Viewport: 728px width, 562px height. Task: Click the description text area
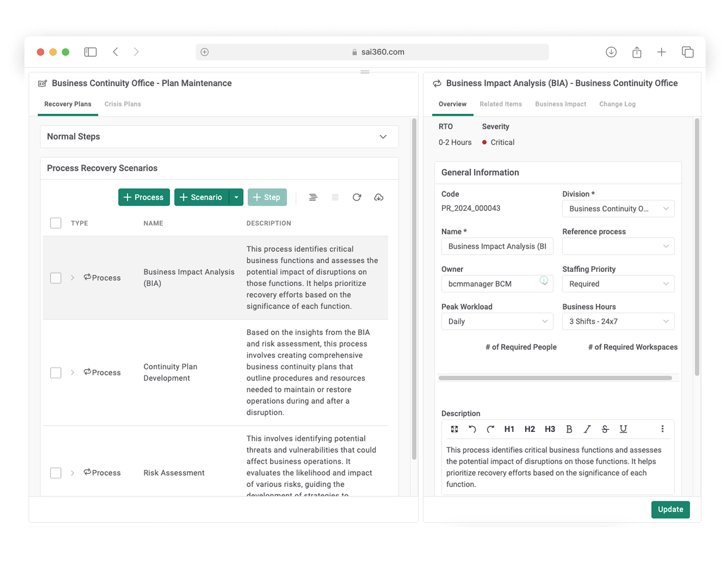click(x=557, y=467)
